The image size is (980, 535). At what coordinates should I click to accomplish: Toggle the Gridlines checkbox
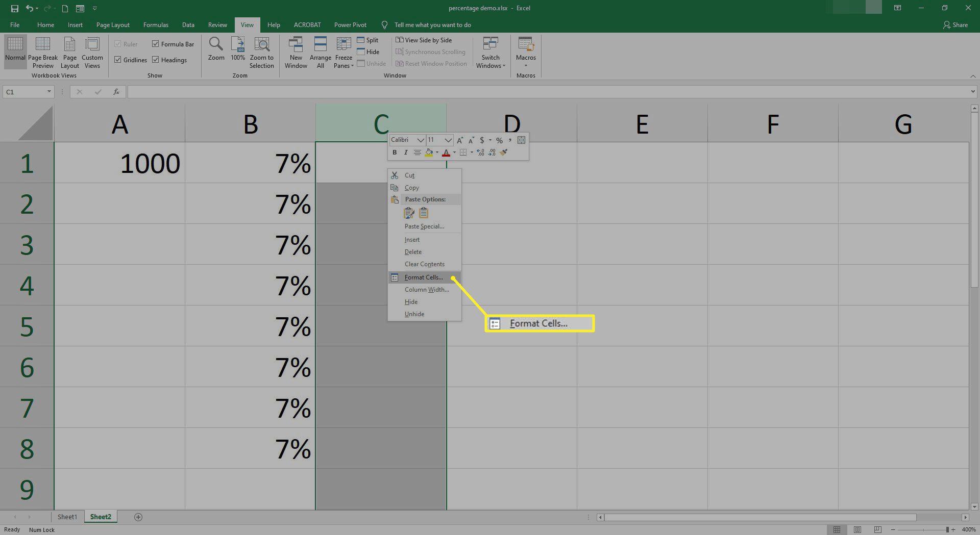118,60
